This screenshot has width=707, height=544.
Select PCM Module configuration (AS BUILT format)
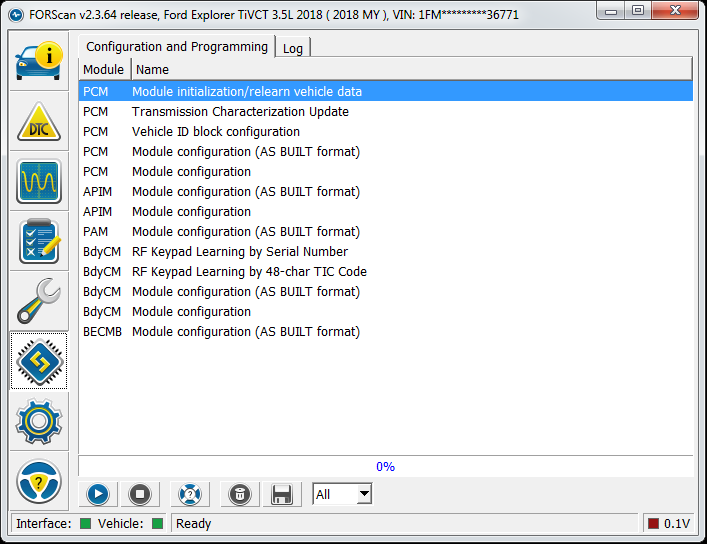point(386,152)
